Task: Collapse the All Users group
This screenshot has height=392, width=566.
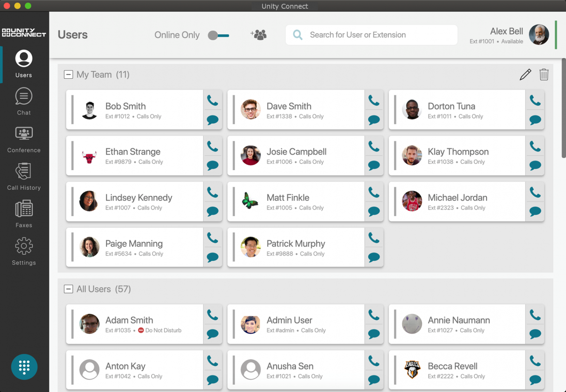Action: (68, 289)
